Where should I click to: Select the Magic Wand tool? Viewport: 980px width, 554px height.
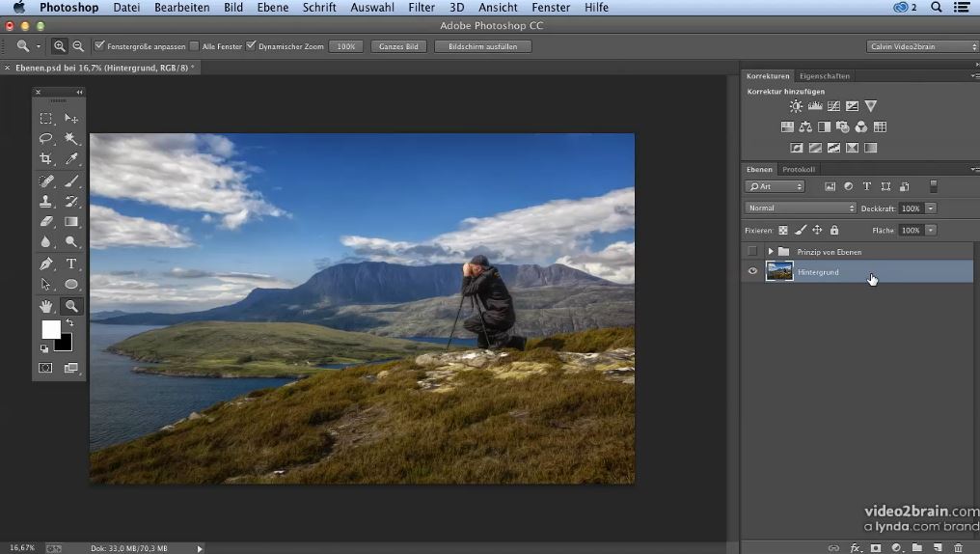tap(71, 138)
